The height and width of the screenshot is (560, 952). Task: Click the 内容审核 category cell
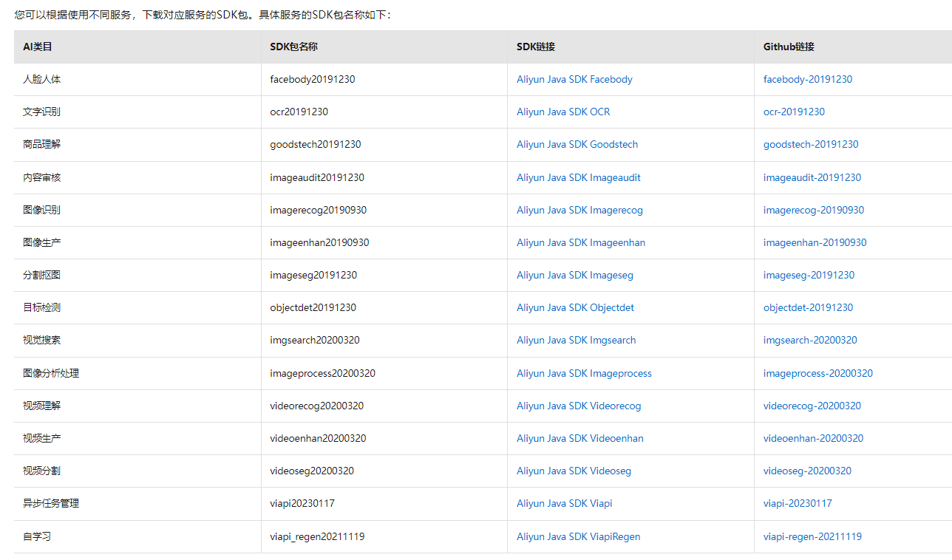pos(137,177)
